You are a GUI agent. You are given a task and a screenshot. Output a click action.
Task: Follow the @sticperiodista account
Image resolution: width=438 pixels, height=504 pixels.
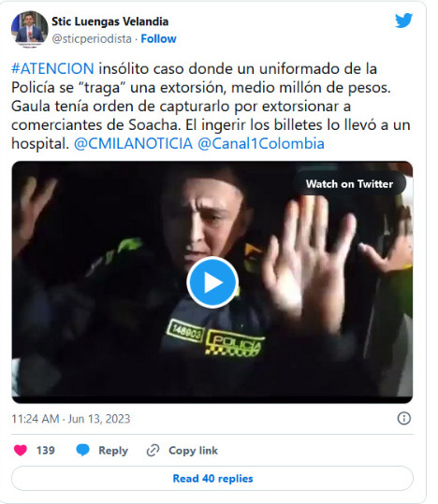pos(158,39)
